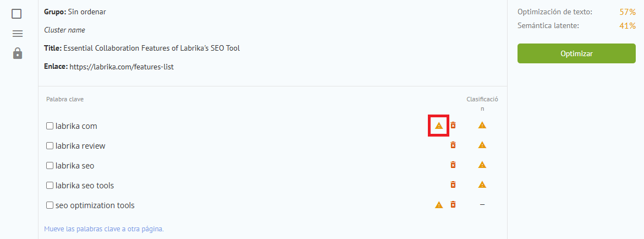The image size is (644, 239).
Task: Select the labrika review checkbox
Action: coord(49,145)
